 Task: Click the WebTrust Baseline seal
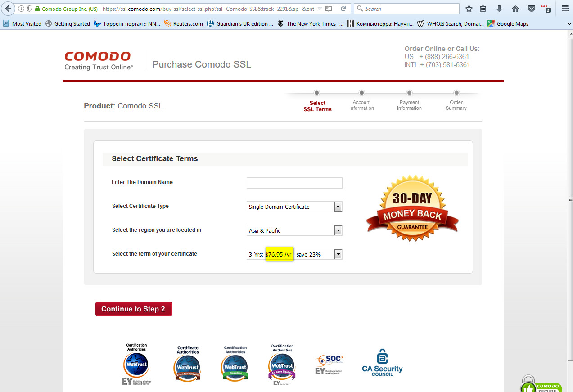point(235,364)
